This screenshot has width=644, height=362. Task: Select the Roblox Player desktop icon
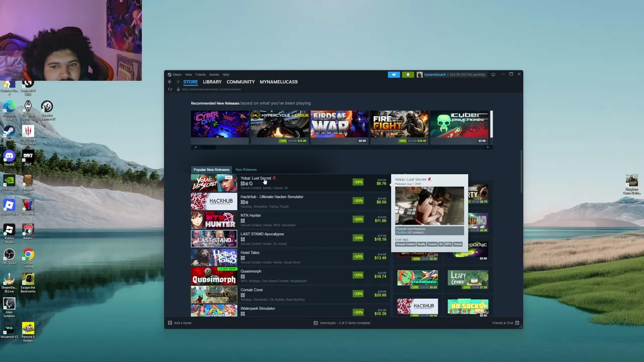pyautogui.click(x=9, y=207)
